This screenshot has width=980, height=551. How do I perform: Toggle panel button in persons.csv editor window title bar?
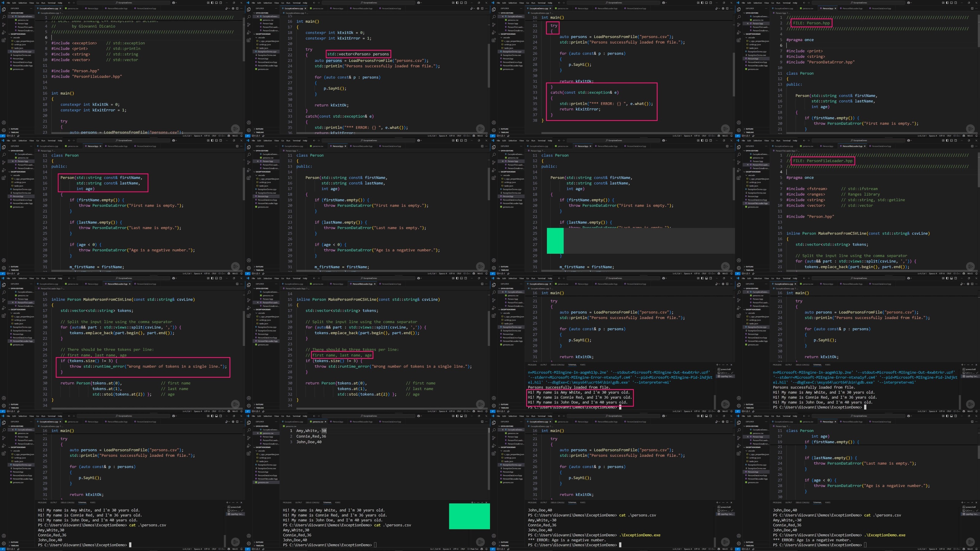(462, 416)
